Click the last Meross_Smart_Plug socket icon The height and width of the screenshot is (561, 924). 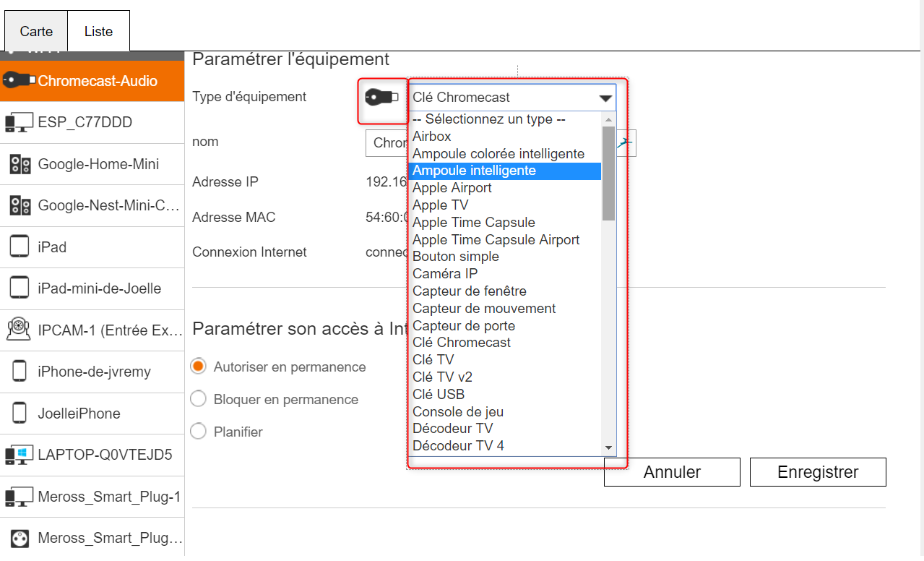(20, 539)
